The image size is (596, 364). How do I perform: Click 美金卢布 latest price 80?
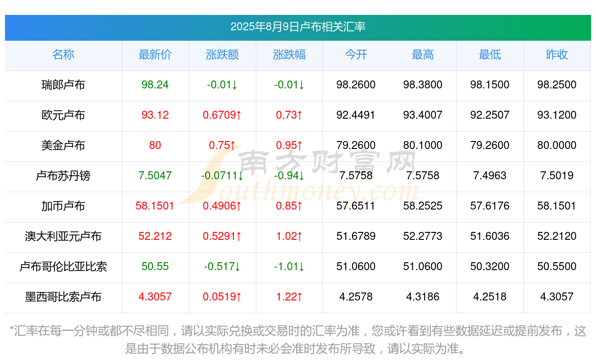coord(155,146)
